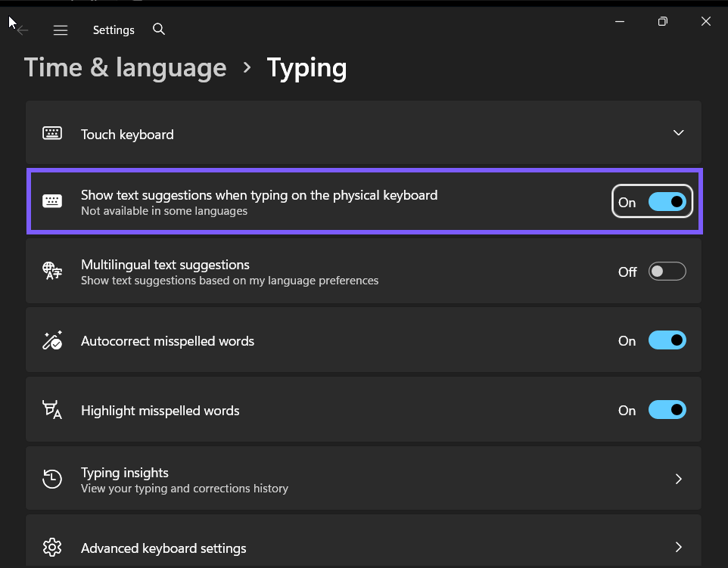728x568 pixels.
Task: Expand the Touch keyboard section chevron
Action: tap(678, 133)
